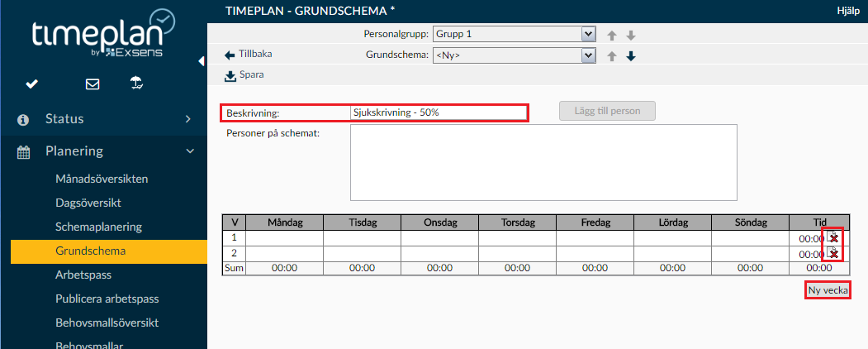Click the 00:00 Tid value for week 1
Screen dimensions: 868x349
tap(812, 239)
